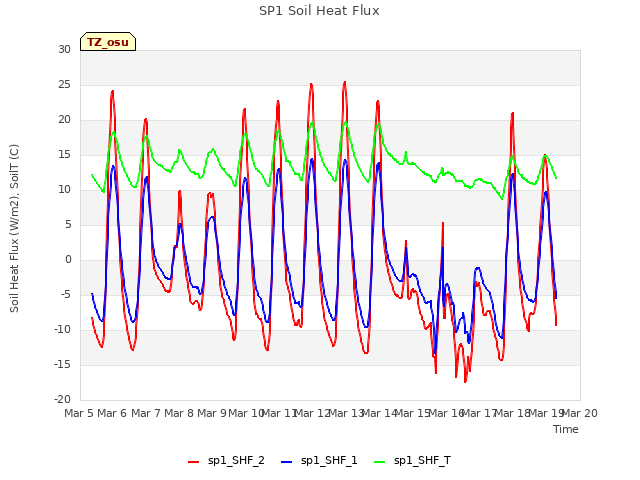The height and width of the screenshot is (480, 640).
Task: Click the Mar 8 x-axis tick label
Action: pyautogui.click(x=179, y=413)
